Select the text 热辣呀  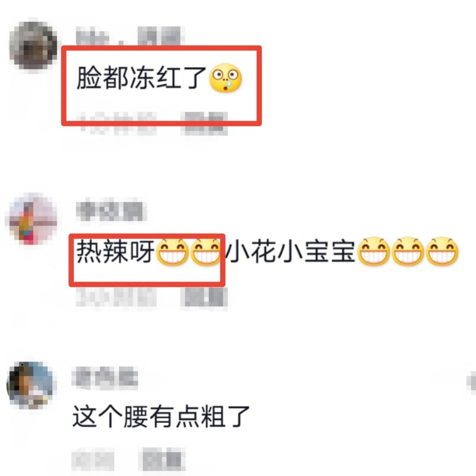[x=115, y=251]
